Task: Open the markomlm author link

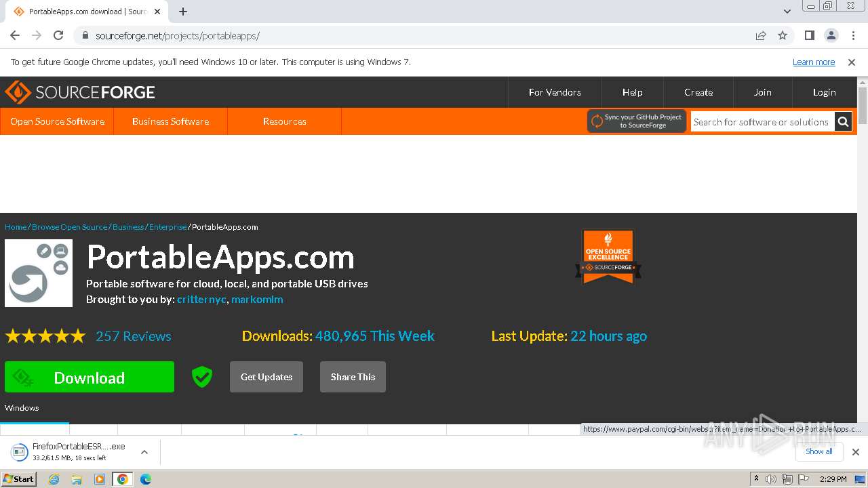Action: tap(257, 299)
